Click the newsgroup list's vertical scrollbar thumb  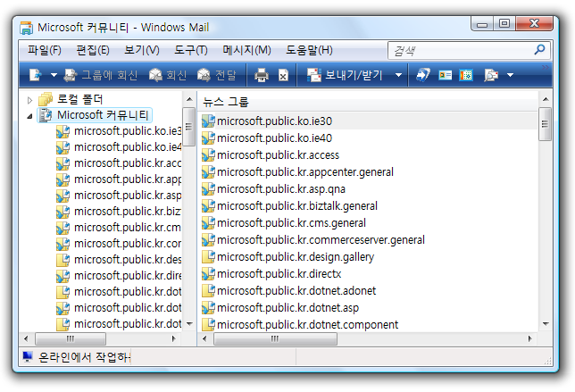(545, 124)
